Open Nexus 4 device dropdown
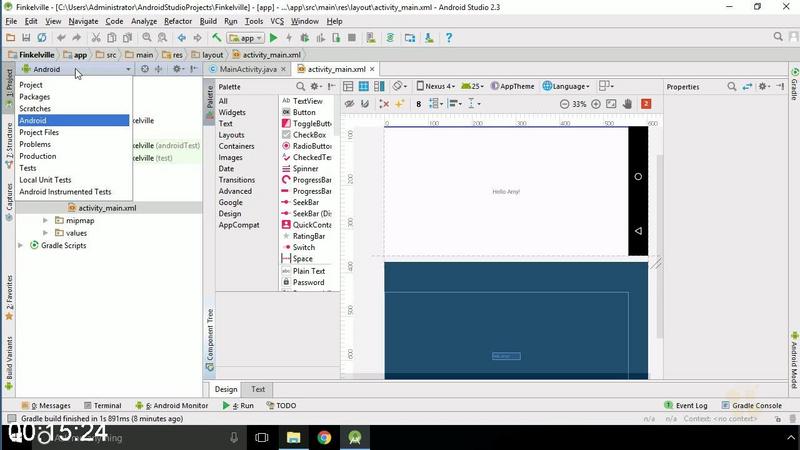Viewport: 800px width, 450px height. (x=436, y=86)
